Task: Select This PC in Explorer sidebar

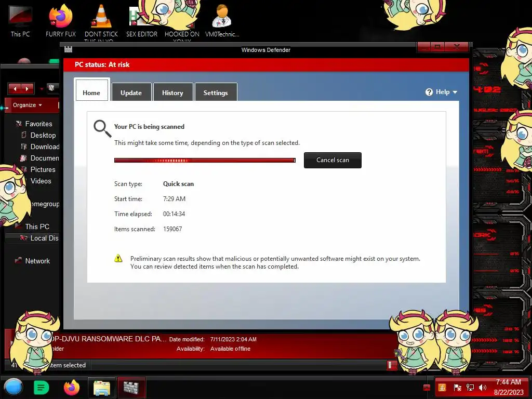Action: (x=37, y=227)
